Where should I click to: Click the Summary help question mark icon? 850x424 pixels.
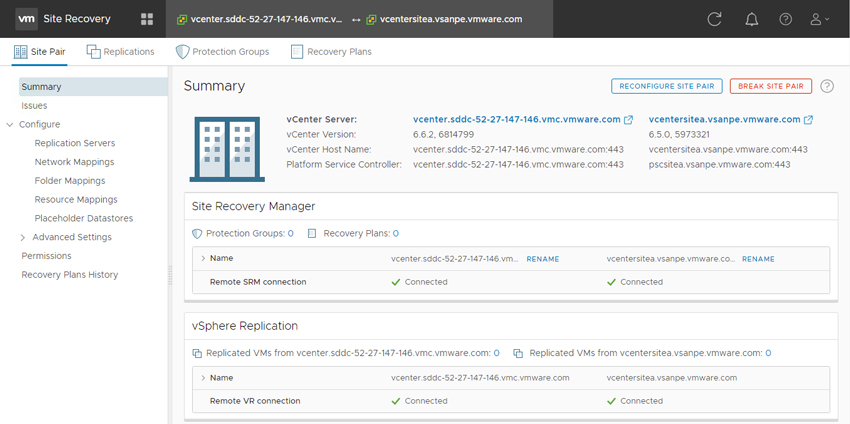coord(827,86)
